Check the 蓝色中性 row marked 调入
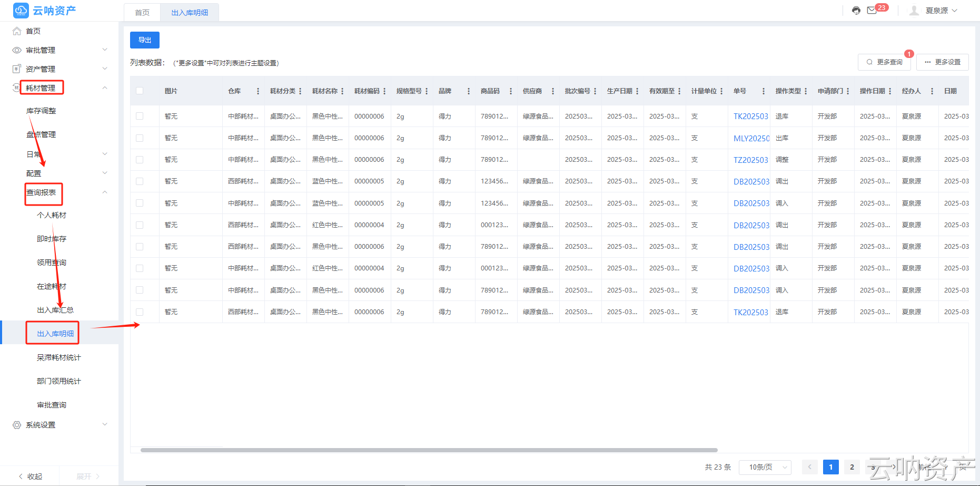This screenshot has width=980, height=486. click(x=140, y=203)
